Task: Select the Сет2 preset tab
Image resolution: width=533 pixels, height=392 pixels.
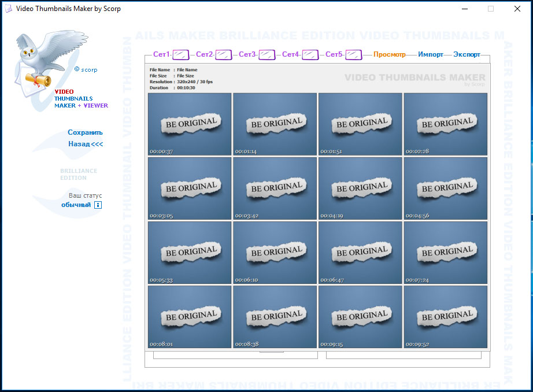Action: (x=204, y=54)
